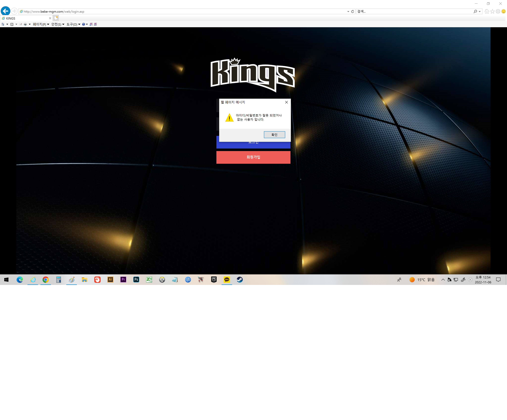Show hidden system tray icons chevron

[x=443, y=280]
